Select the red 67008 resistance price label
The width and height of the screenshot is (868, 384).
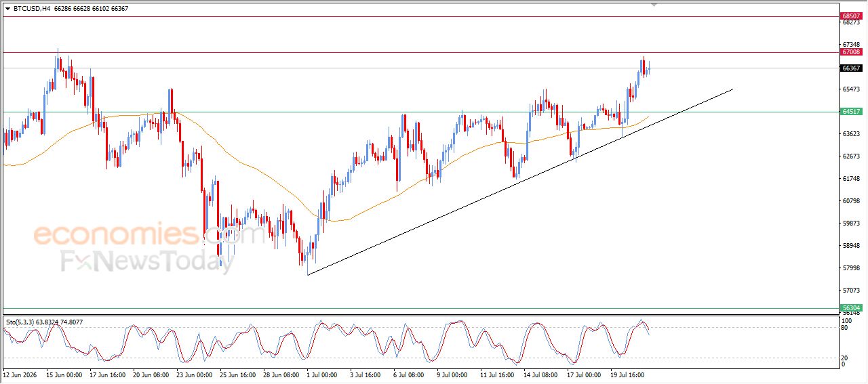click(x=851, y=51)
